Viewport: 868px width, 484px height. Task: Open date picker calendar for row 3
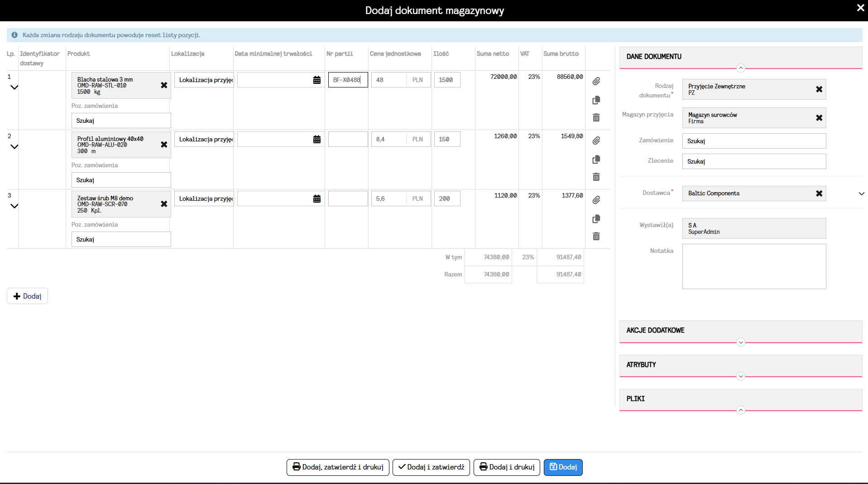[317, 199]
